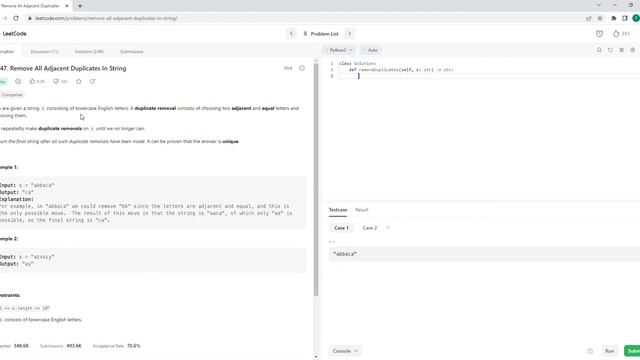Click the "abbaca" testcase input field
640x360 pixels.
pos(484,254)
